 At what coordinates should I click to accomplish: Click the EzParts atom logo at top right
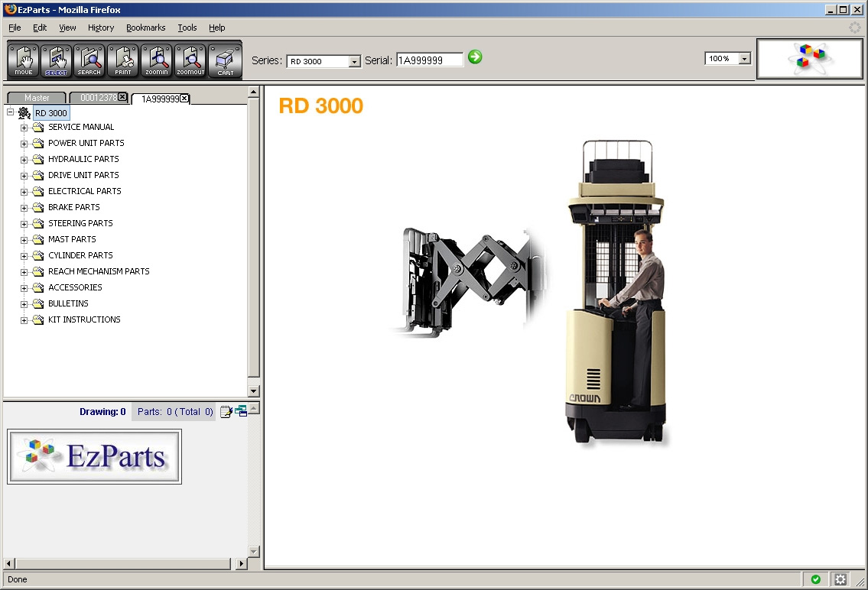pos(810,59)
